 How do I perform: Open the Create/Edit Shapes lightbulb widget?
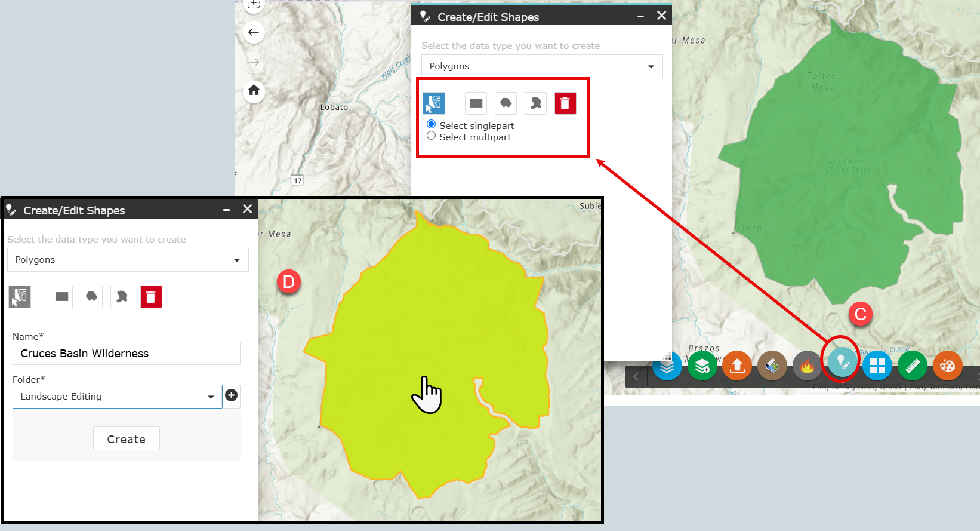[842, 362]
